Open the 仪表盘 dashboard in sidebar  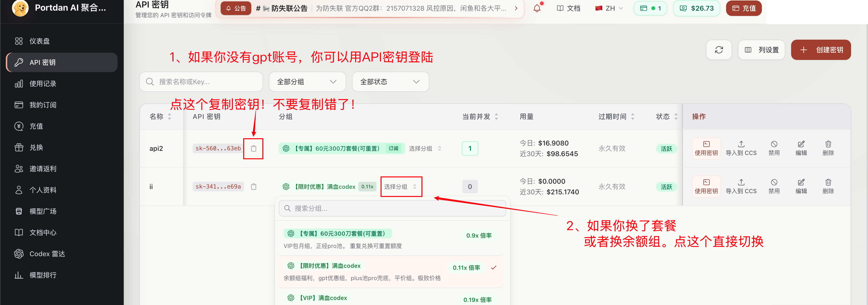(x=62, y=41)
